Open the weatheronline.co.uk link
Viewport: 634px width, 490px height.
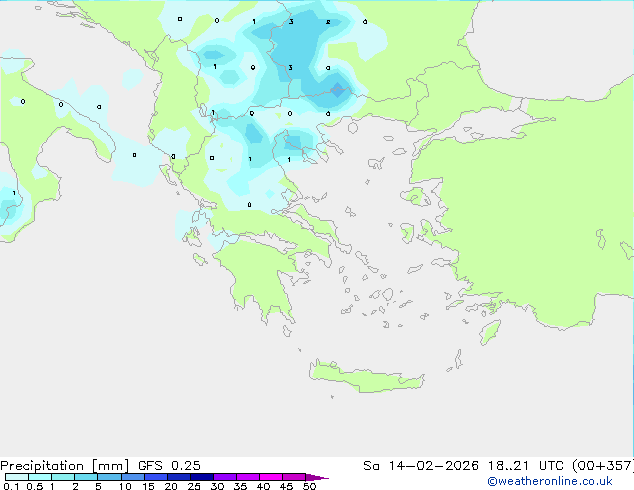click(x=550, y=481)
